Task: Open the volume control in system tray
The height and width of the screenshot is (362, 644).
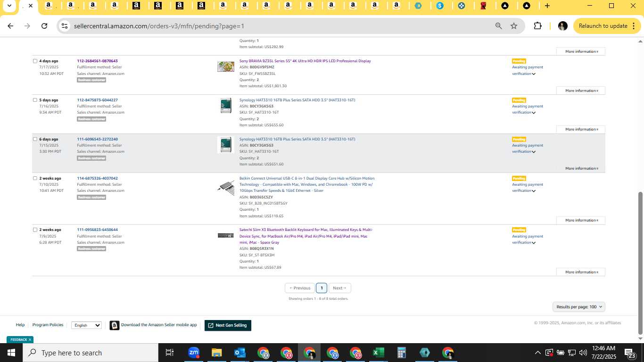Action: pyautogui.click(x=583, y=353)
